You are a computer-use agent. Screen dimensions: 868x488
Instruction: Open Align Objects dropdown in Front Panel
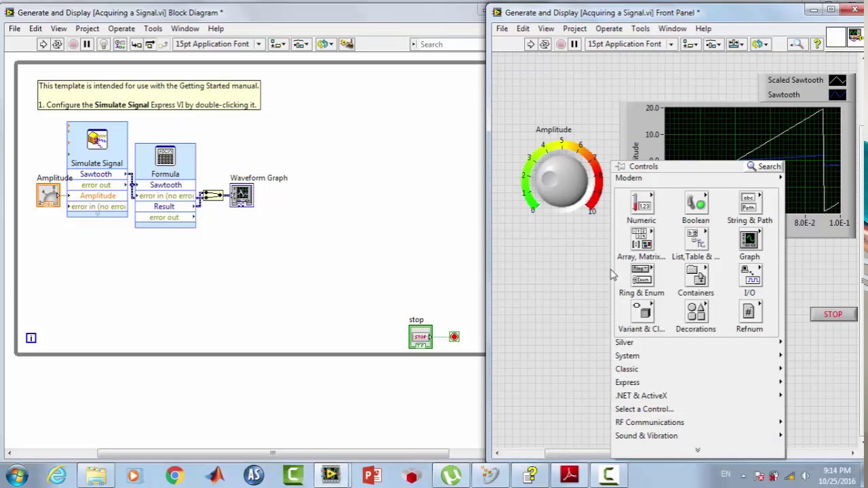tap(690, 44)
